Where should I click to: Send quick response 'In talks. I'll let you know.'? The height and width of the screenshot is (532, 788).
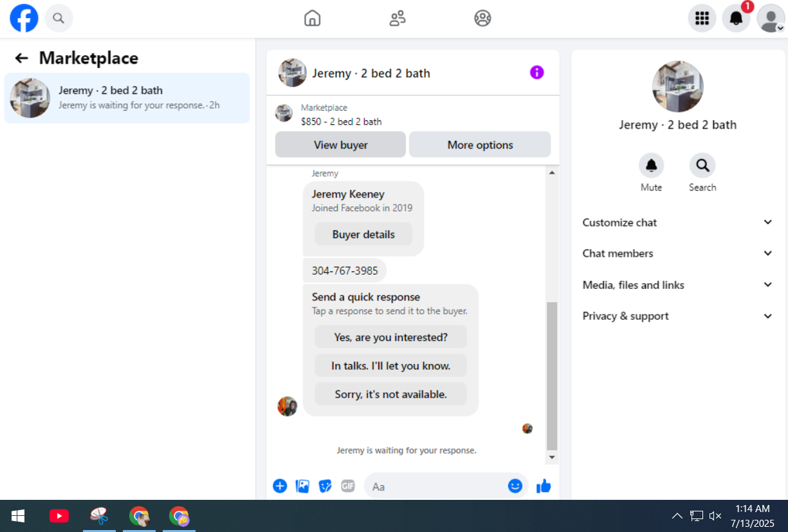pyautogui.click(x=390, y=365)
